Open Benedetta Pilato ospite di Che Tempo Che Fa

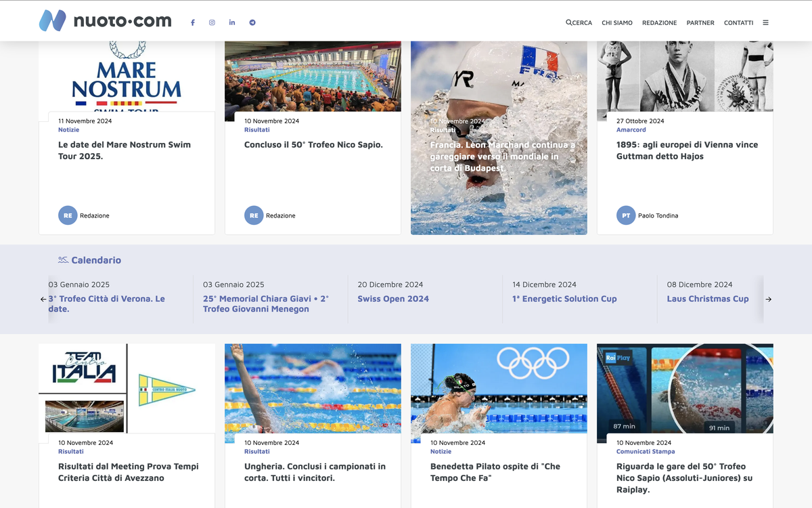495,472
